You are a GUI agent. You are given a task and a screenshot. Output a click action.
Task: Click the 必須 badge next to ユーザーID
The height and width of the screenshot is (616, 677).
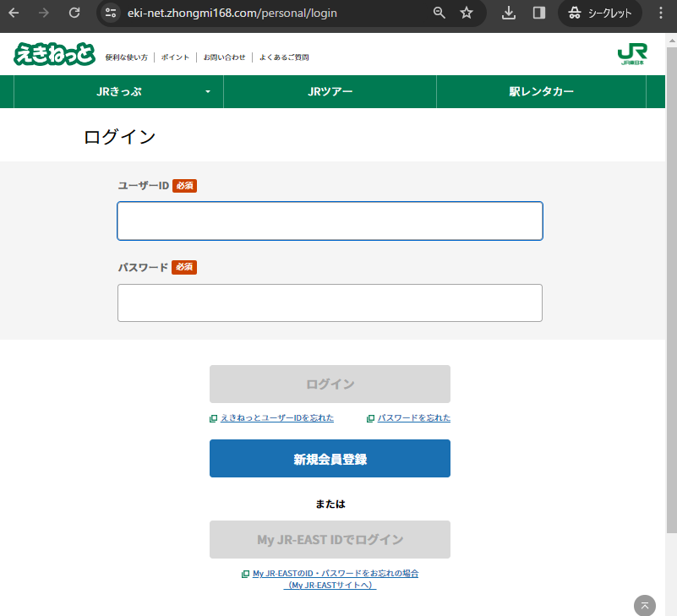coord(185,186)
